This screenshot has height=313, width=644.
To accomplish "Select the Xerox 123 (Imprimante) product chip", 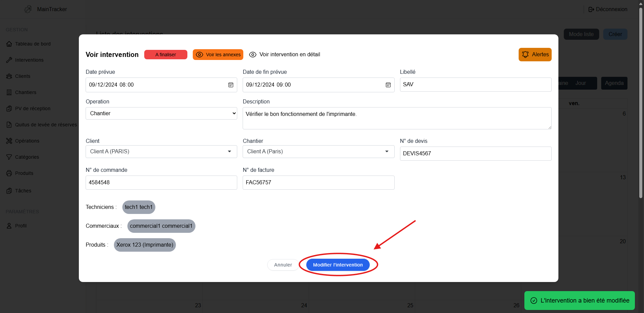I will pos(145,245).
